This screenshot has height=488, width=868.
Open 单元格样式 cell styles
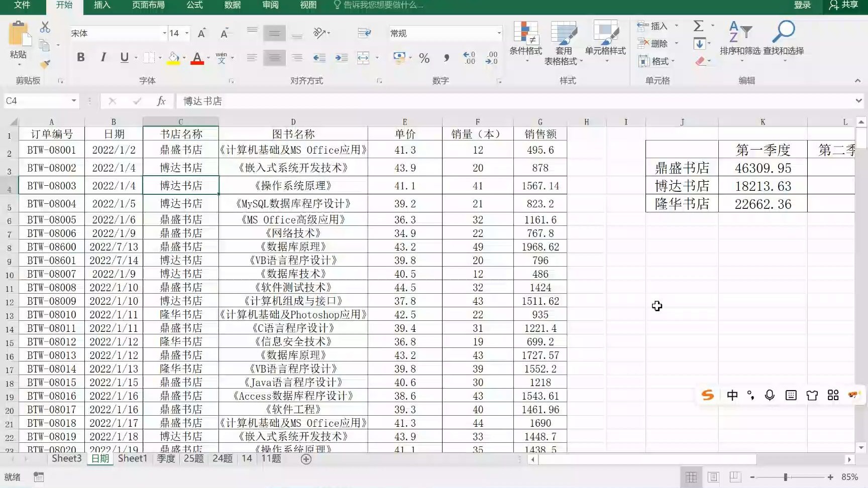point(605,41)
